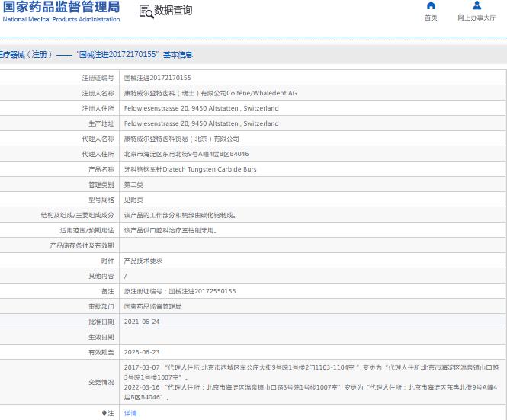Click the 首页 text label
507x420 pixels.
[431, 18]
